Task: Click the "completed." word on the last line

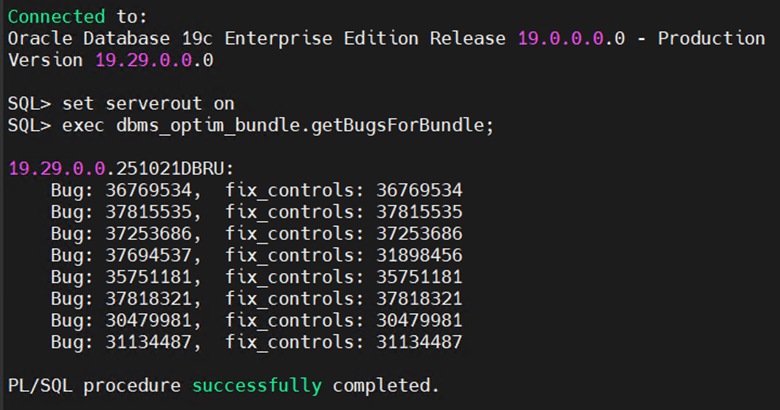Action: click(386, 385)
